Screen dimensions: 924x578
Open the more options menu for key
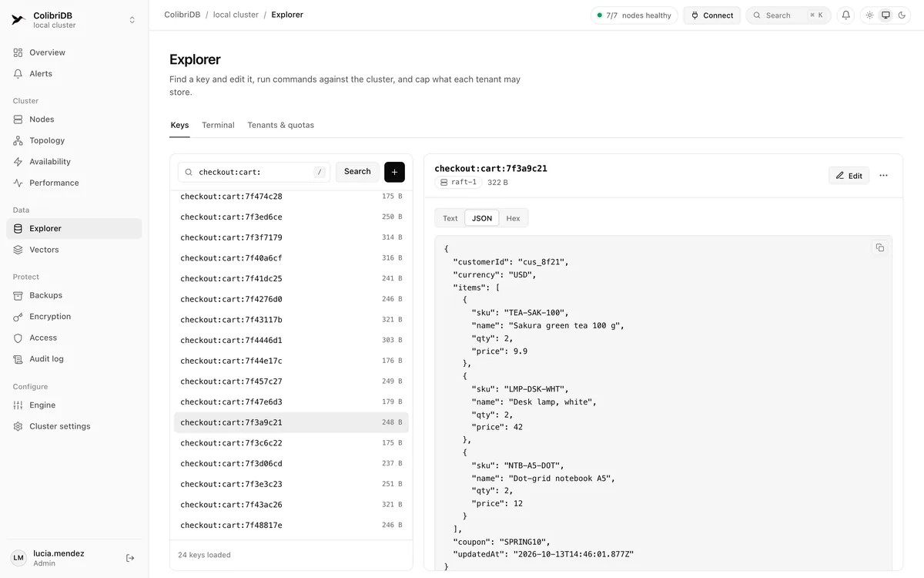pos(883,176)
